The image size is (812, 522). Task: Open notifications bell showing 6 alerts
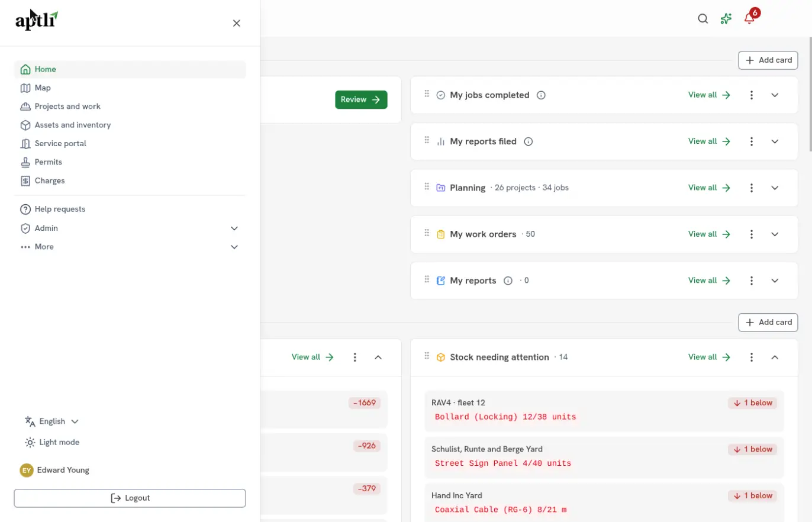(750, 17)
